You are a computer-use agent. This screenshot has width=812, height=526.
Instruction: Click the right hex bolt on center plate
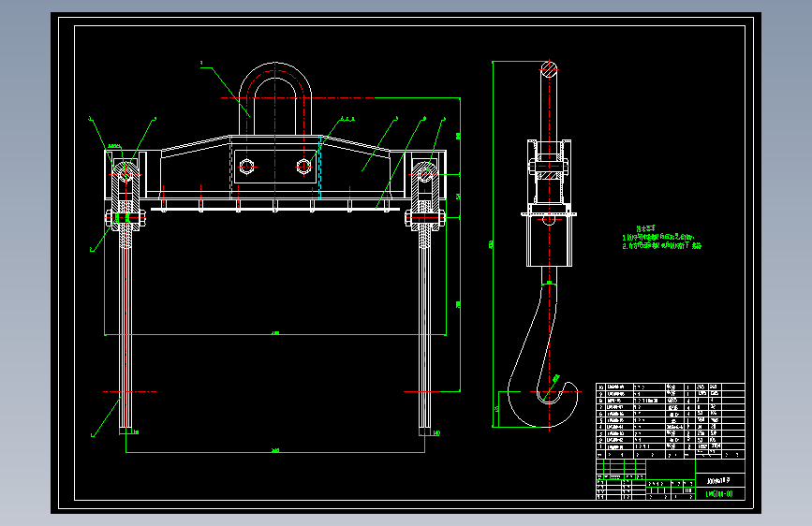coord(304,167)
